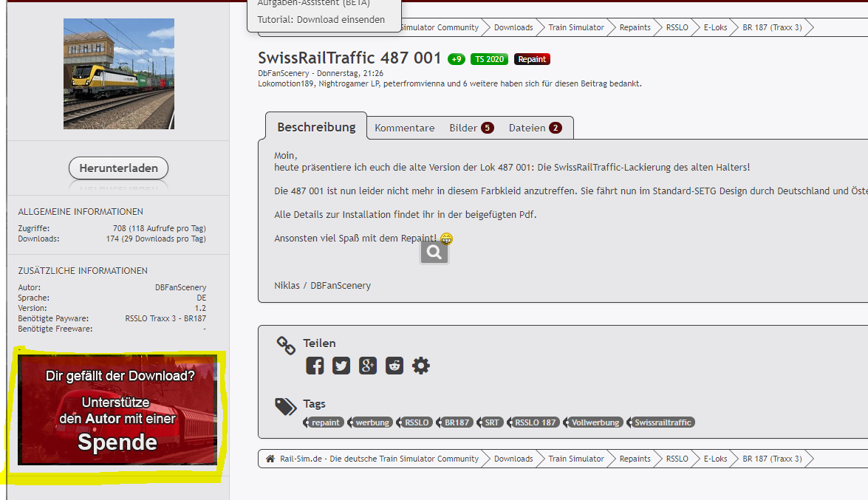This screenshot has width=868, height=500.
Task: Click the SwissRailTraffic 487 001 title
Action: tap(349, 58)
